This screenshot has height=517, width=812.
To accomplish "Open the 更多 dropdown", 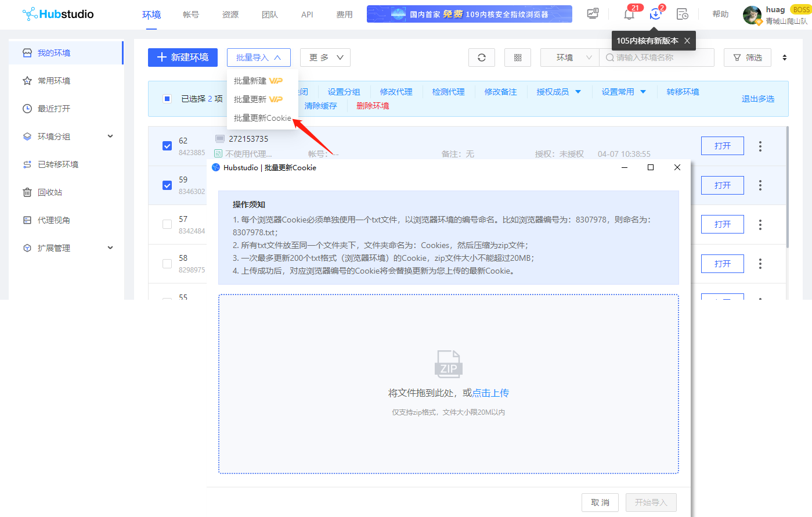I will point(325,58).
